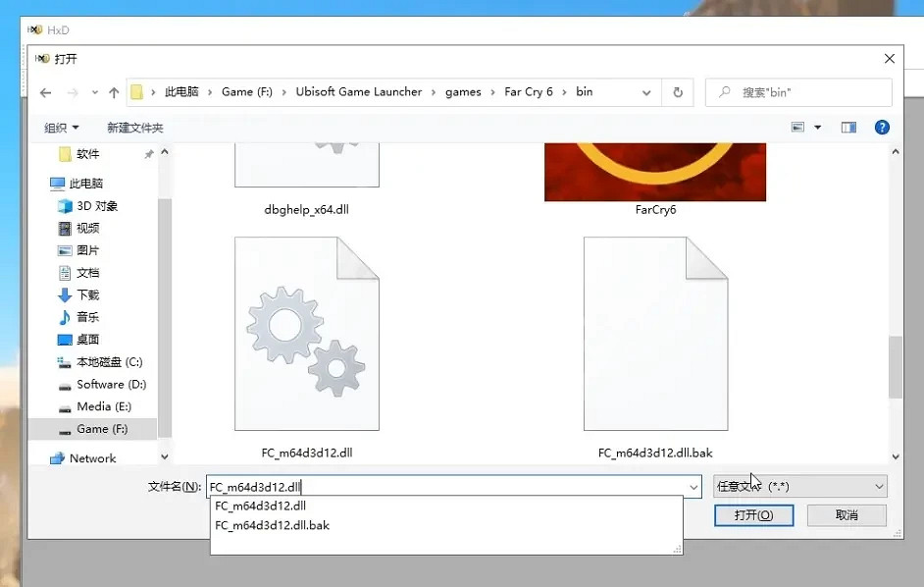Select the FC_m64d3d12.dll file icon

click(306, 334)
